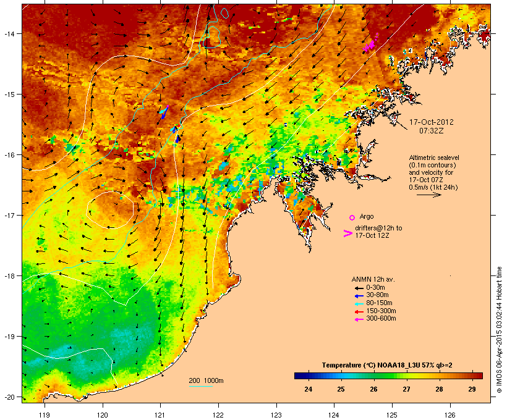Click the colorbar tick label 29
This screenshot has width=507, height=420.
[x=472, y=389]
